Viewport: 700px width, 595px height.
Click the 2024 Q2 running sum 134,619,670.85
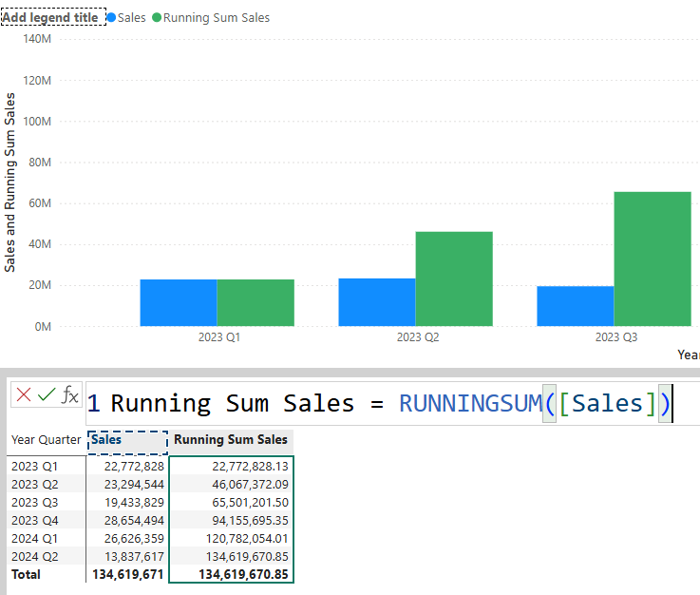tap(247, 557)
